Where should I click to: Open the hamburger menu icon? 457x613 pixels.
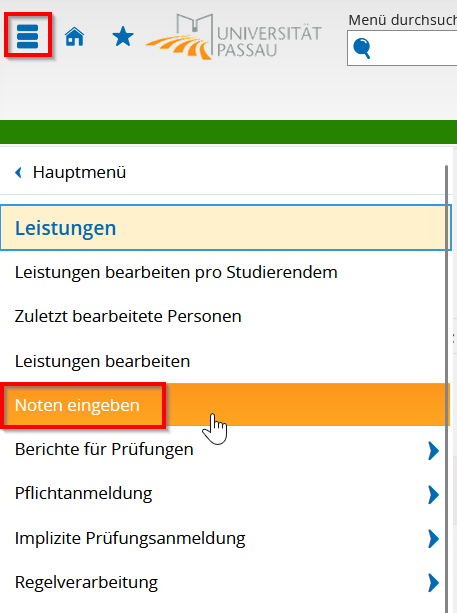coord(27,36)
